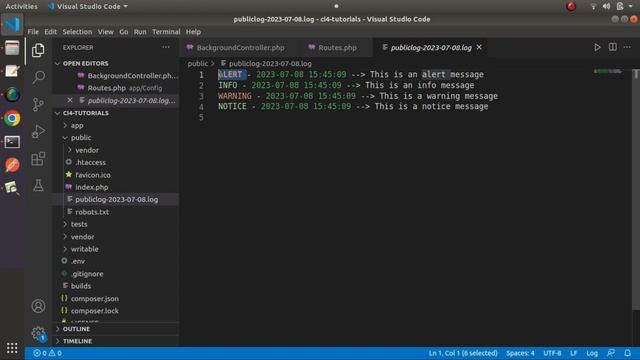Change encoding via UTF-8 status item
This screenshot has width=640, height=360.
552,353
